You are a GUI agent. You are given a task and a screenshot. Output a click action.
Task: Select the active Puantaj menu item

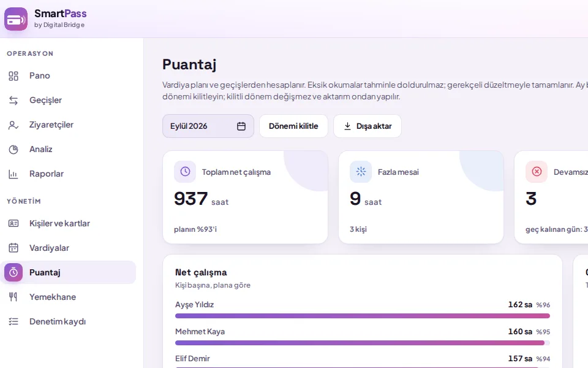[x=68, y=272]
